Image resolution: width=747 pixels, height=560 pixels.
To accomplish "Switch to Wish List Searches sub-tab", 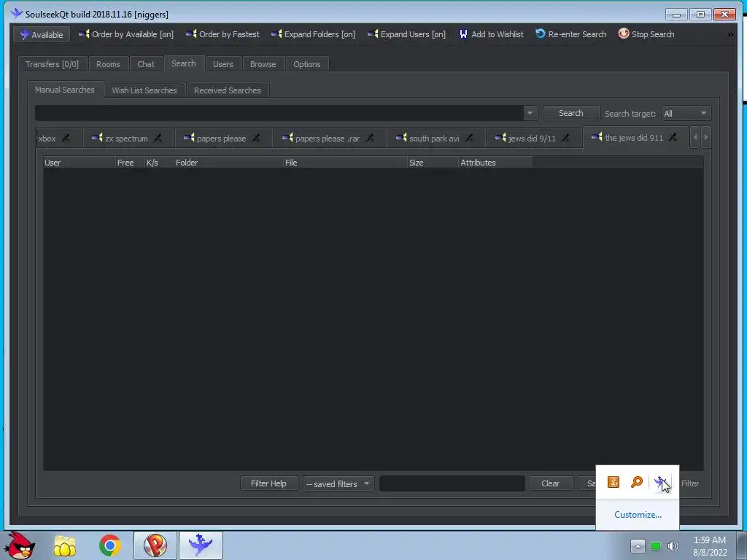I will [144, 90].
